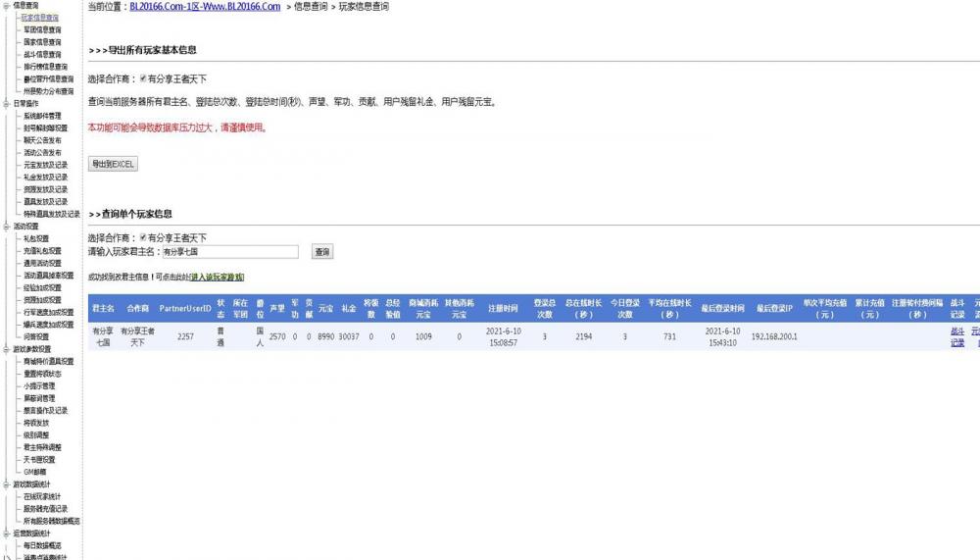Collapse the 游戏参数设置 tree node

click(x=6, y=349)
